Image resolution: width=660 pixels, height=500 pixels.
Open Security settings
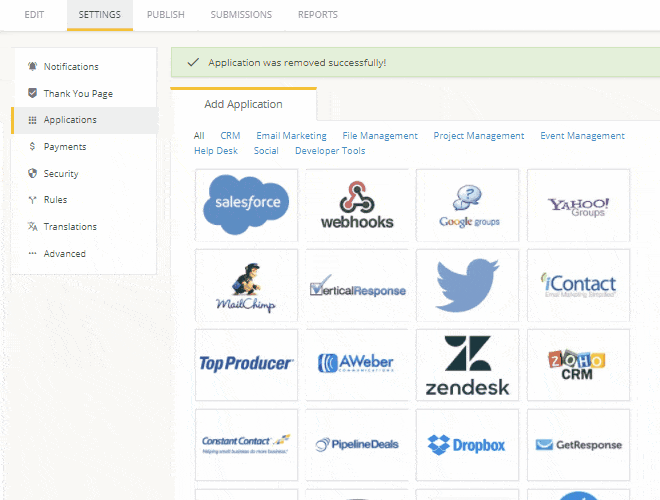point(84,173)
